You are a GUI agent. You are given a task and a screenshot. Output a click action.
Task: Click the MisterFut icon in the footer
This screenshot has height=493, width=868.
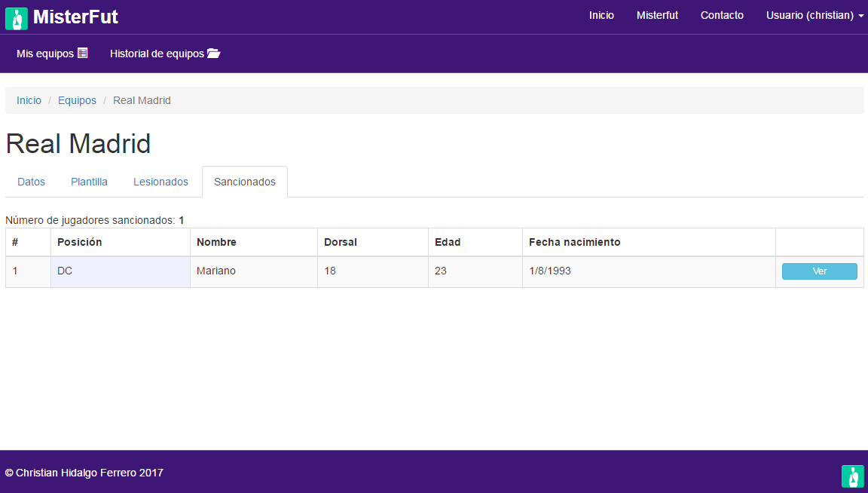coord(852,476)
